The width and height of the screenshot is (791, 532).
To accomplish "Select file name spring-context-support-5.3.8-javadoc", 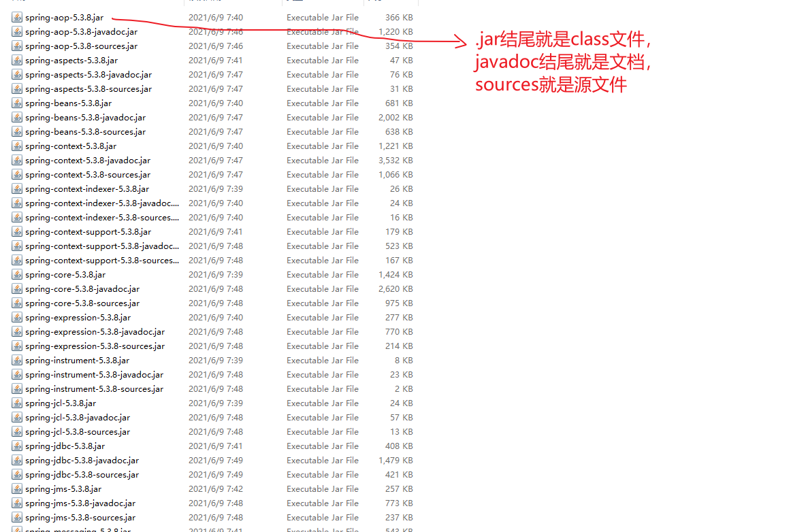I will pos(102,246).
